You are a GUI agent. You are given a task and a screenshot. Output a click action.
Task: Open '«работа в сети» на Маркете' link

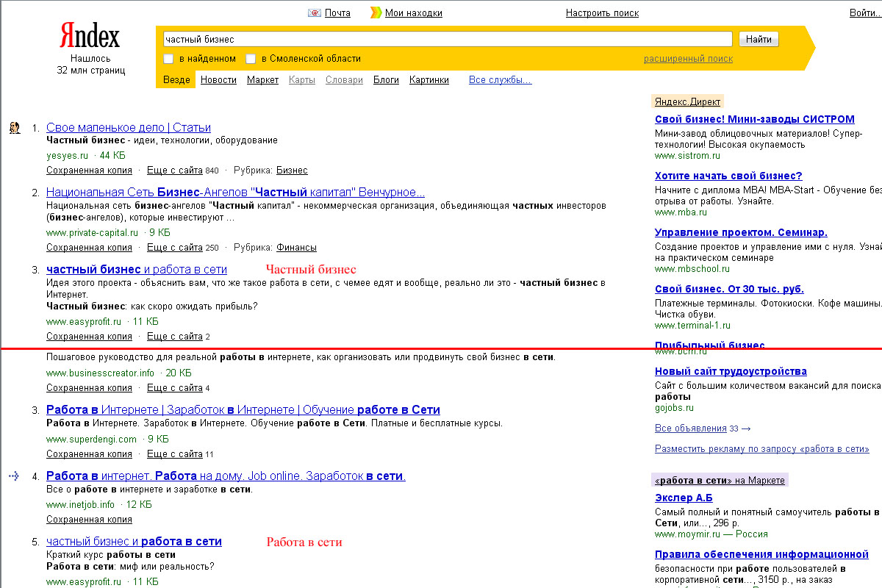[719, 480]
